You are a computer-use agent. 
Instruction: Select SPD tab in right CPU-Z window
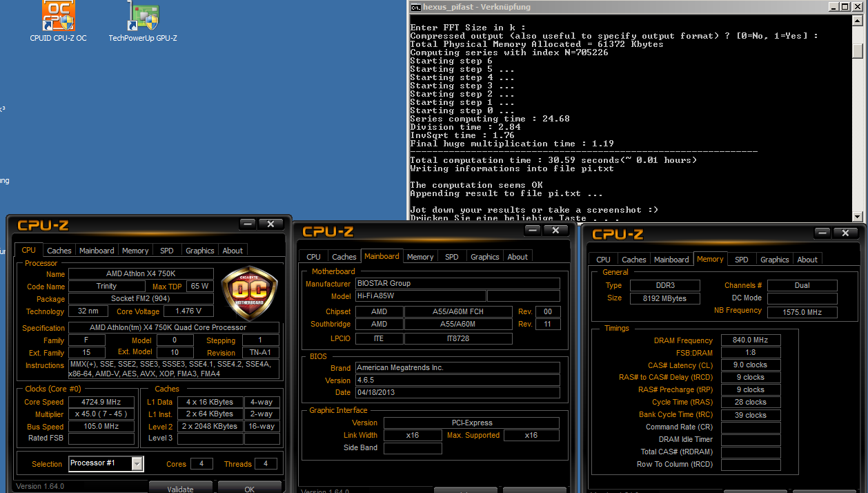[742, 260]
